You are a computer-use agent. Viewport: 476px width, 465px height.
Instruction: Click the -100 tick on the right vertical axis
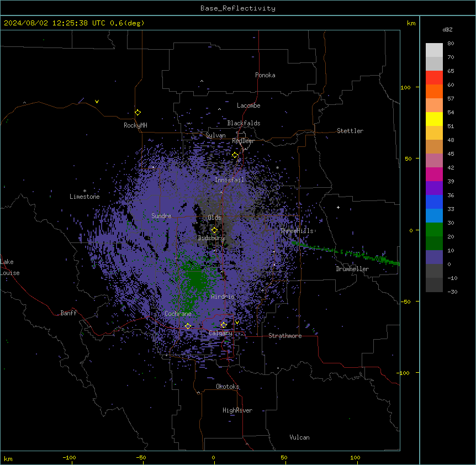[404, 373]
